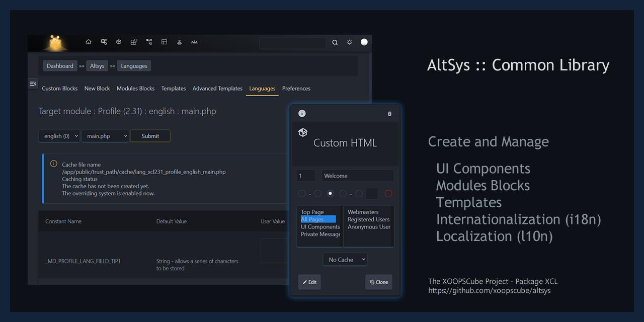
Task: Show block info icon on Custom HTML card
Action: click(x=302, y=114)
